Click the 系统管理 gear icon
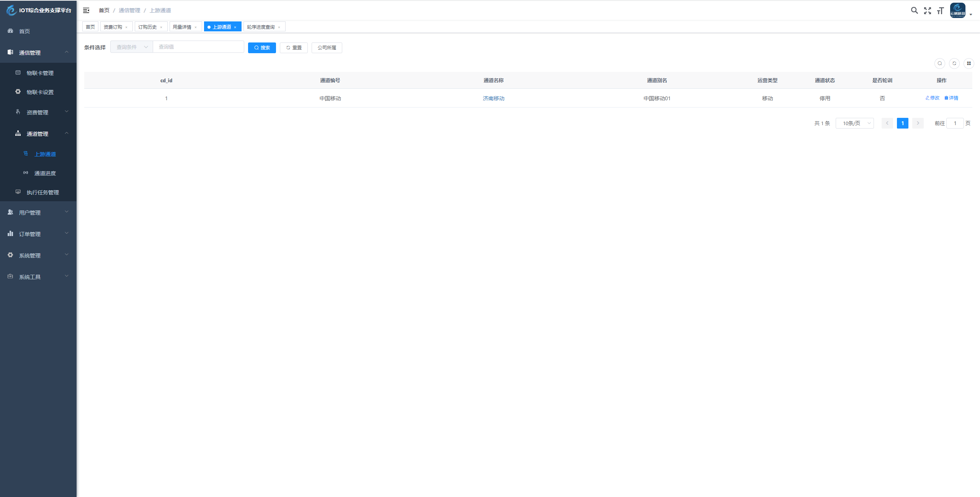 pyautogui.click(x=10, y=255)
